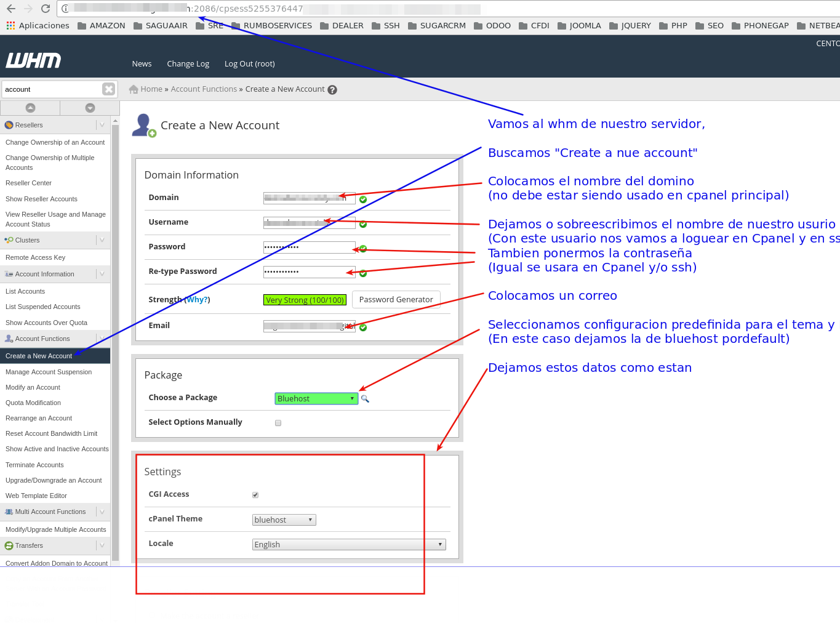Open Web Template Editor link
Image resolution: width=840 pixels, height=623 pixels.
click(x=36, y=496)
